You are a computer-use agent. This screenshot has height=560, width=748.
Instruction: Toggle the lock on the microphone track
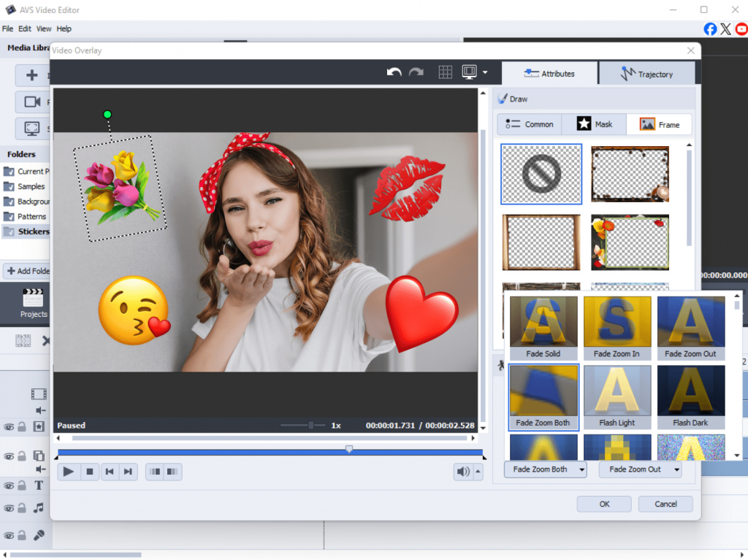point(22,535)
